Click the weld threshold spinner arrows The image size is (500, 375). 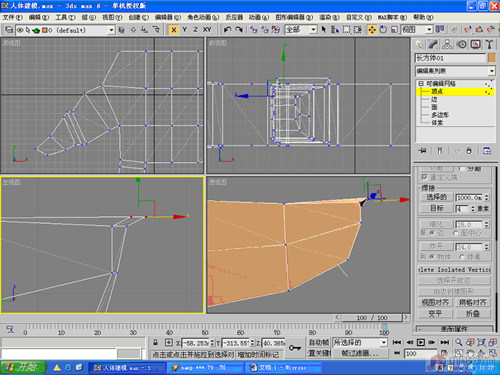(487, 197)
